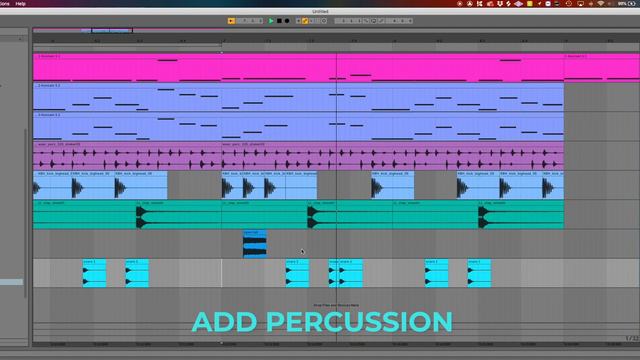Select the first green clap clip
The image size is (640, 360).
pos(84,214)
